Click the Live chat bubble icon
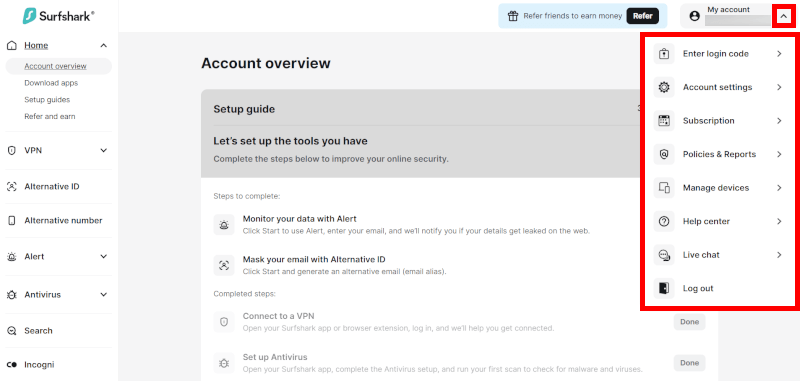This screenshot has width=800, height=381. (x=664, y=255)
